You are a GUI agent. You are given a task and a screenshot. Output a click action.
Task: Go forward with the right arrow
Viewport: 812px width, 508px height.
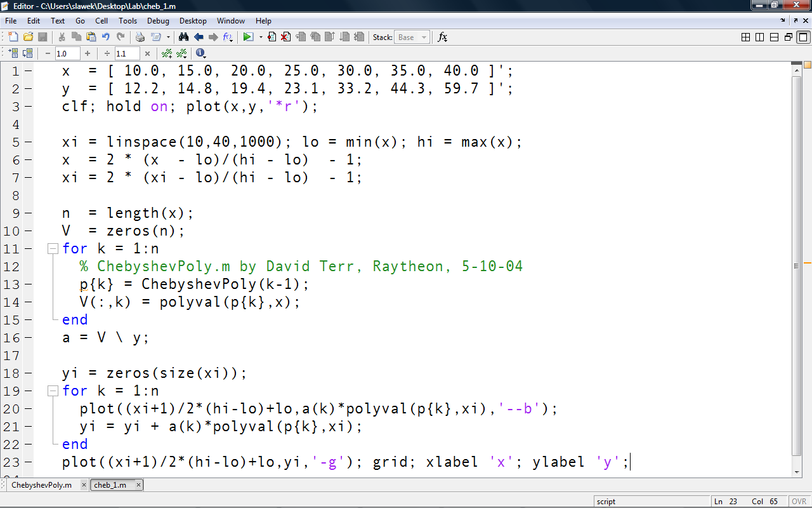pos(213,37)
